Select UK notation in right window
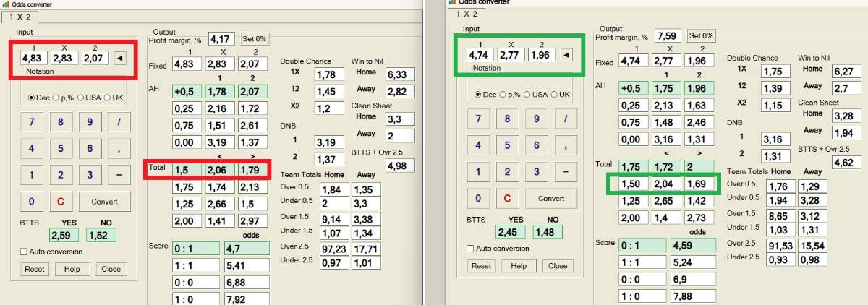 [560, 95]
